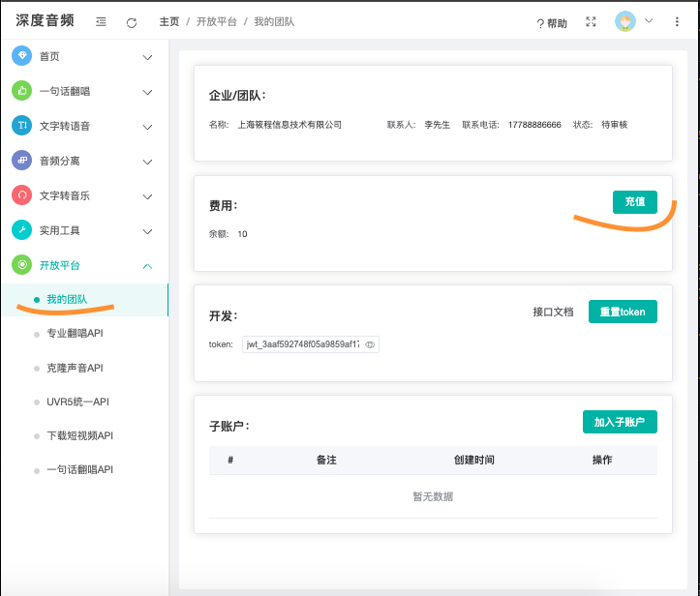Go to 主页 breadcrumb
The image size is (700, 596).
click(169, 21)
